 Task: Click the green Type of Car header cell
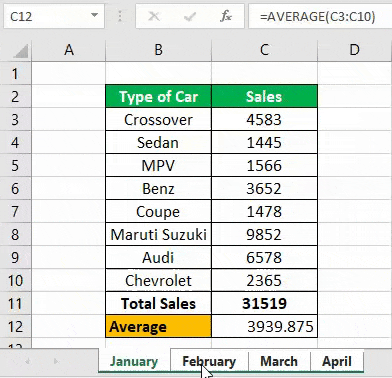pyautogui.click(x=158, y=97)
